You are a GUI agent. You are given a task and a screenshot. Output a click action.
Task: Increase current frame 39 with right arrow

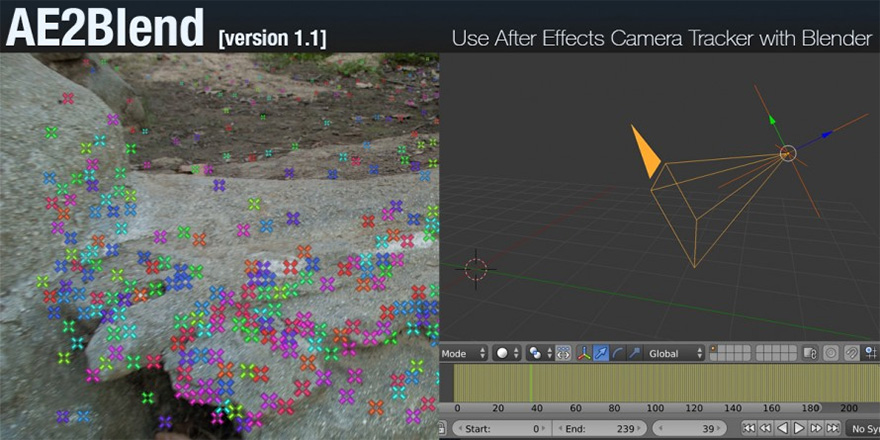tap(719, 429)
